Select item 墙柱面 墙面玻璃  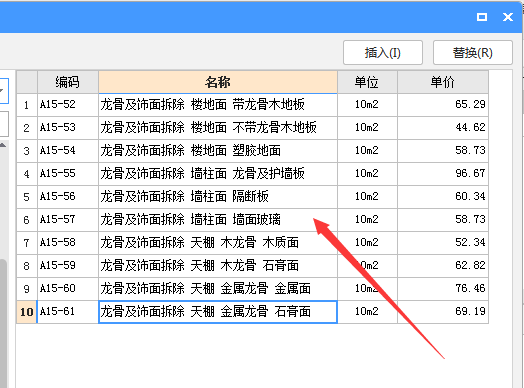(218, 220)
